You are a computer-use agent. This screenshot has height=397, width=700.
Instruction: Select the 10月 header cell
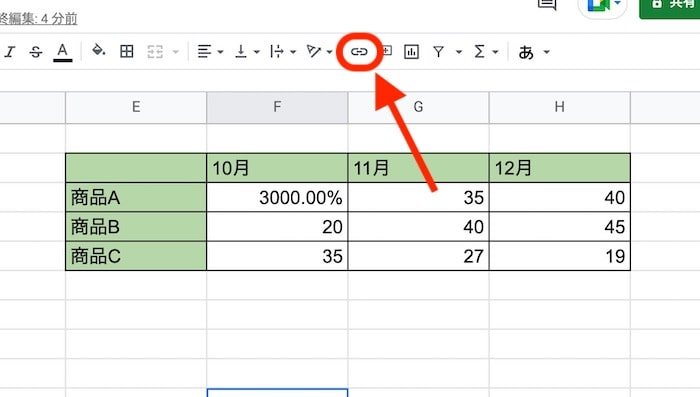[x=277, y=168]
